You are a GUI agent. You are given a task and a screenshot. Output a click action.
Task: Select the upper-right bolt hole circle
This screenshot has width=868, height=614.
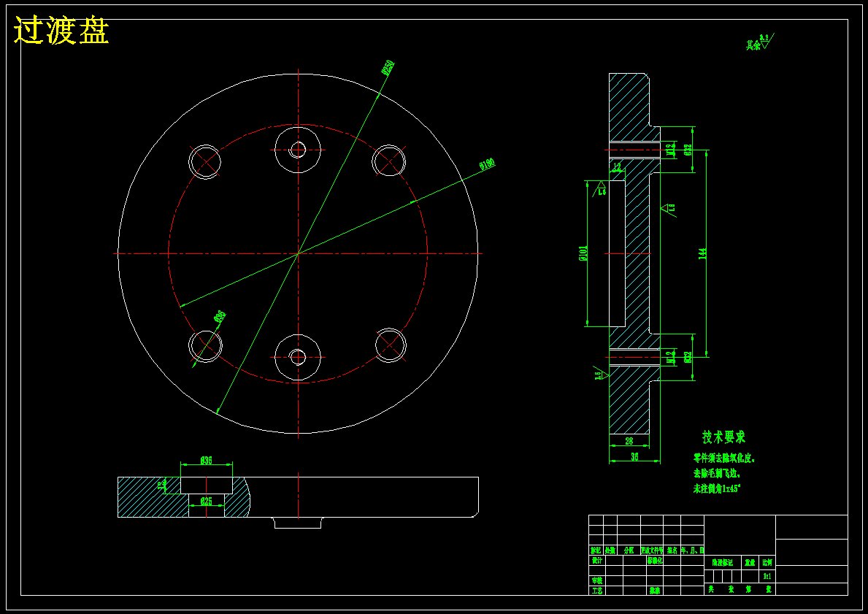pos(389,161)
